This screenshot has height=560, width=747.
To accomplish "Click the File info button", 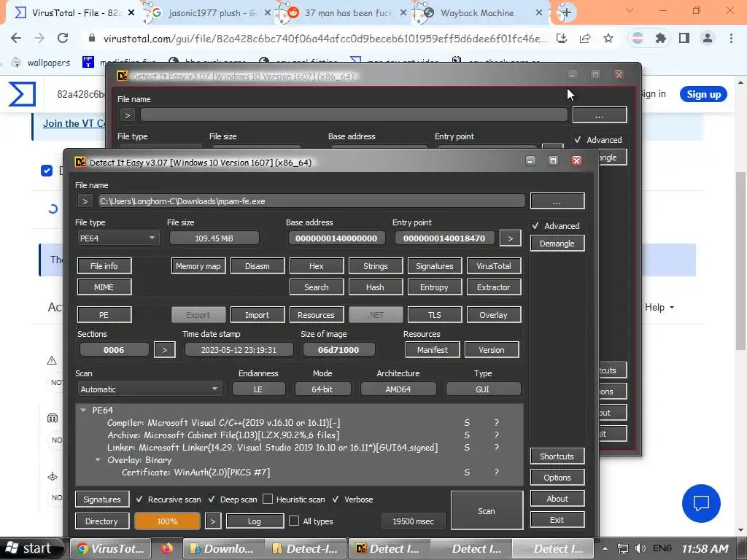I will pyautogui.click(x=104, y=265).
